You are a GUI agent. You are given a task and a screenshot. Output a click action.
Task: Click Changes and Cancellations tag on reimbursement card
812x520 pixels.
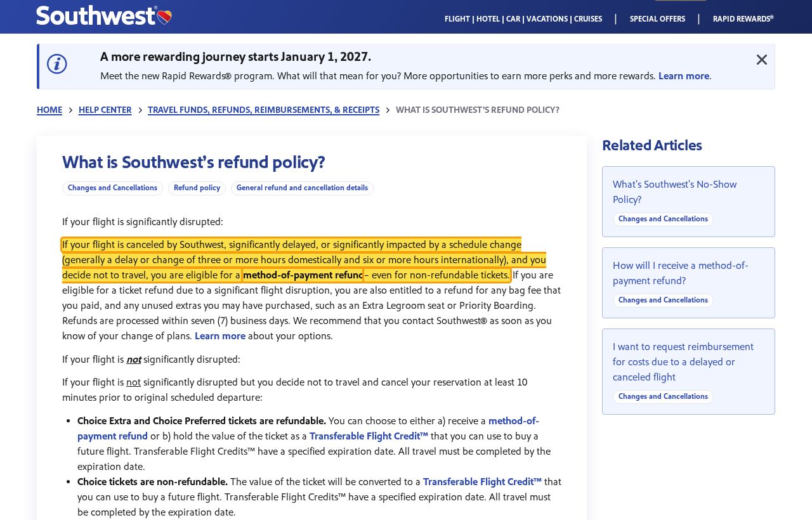coord(663,397)
